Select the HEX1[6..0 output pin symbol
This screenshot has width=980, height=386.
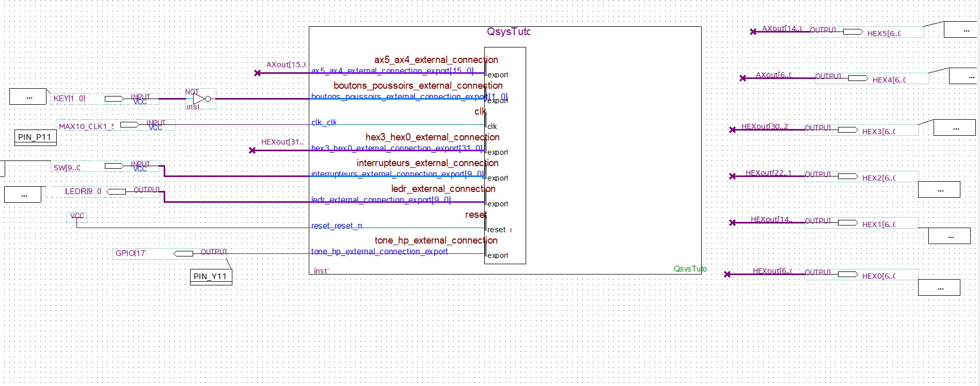(848, 222)
